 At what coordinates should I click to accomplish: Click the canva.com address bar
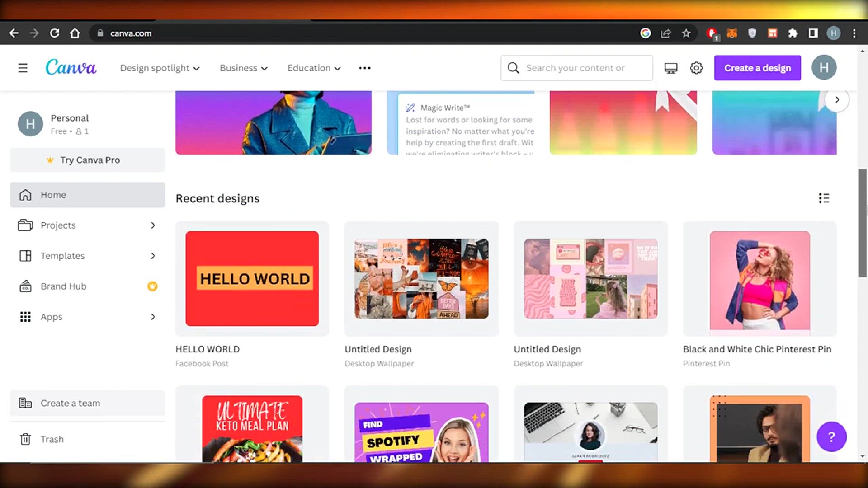coord(362,33)
